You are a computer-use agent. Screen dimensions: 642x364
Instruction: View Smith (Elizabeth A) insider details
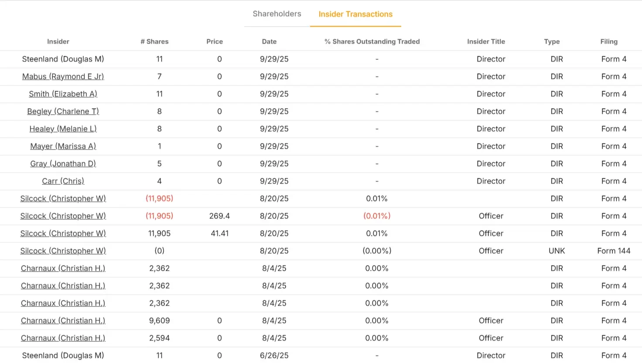pyautogui.click(x=63, y=94)
